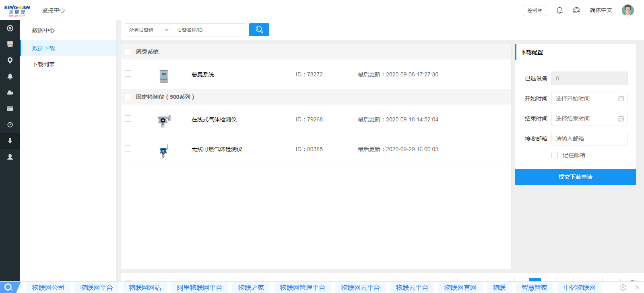Open the 结束时间 date picker
This screenshot has width=644, height=293.
pos(589,119)
